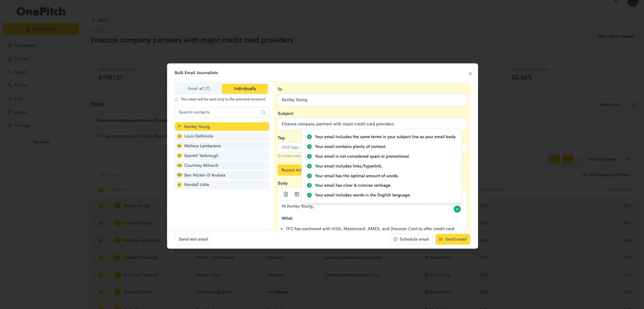The image size is (644, 309).
Task: Open the Rows per page dropdown
Action: [x=629, y=159]
